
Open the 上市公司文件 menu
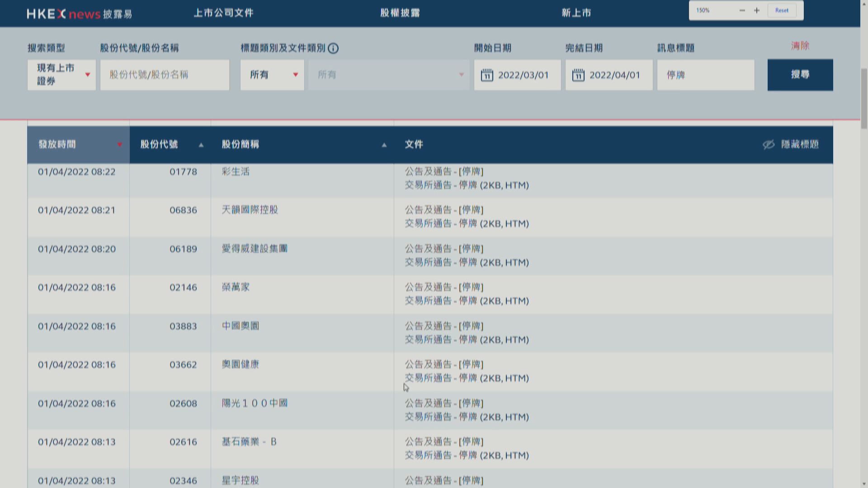click(x=223, y=13)
